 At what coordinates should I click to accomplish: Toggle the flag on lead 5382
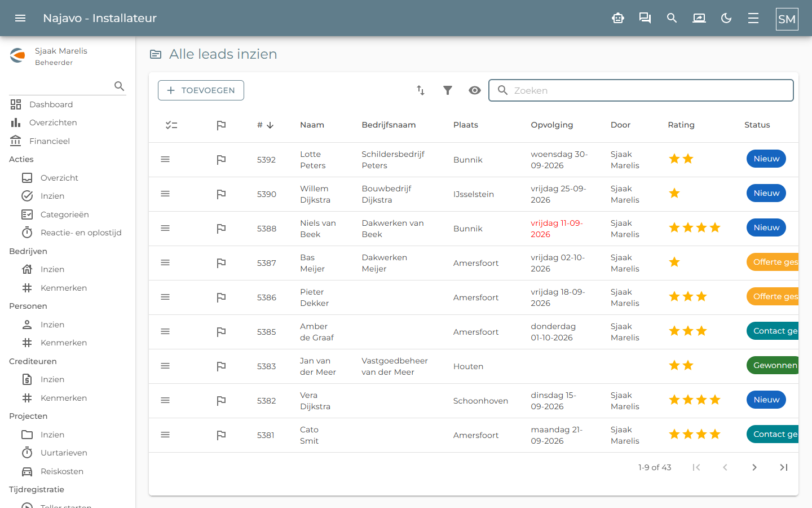pyautogui.click(x=221, y=401)
